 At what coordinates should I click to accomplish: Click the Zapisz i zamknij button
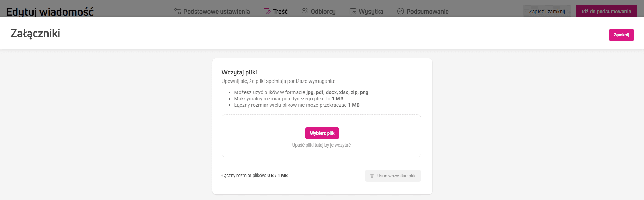[x=547, y=12]
